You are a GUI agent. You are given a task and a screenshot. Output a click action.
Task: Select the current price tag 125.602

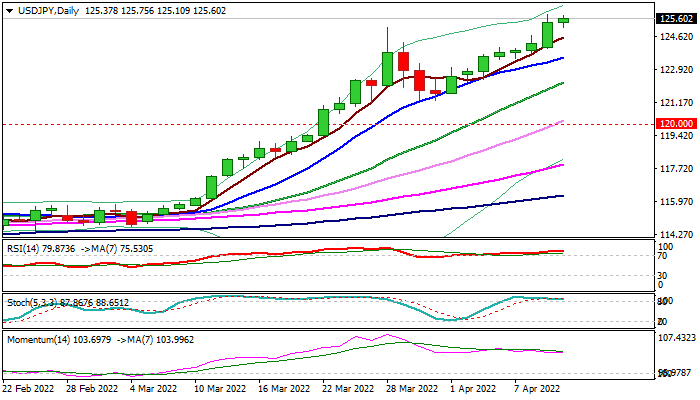point(676,19)
